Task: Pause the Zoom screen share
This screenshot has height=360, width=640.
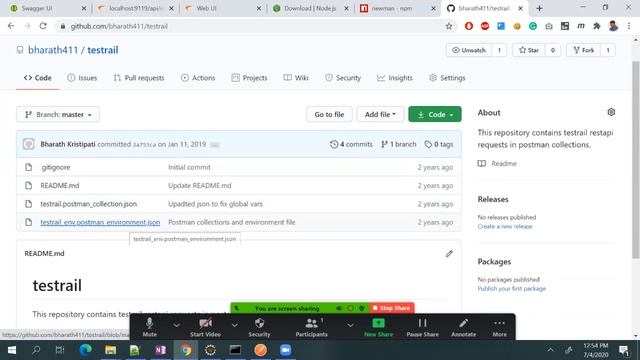Action: click(x=422, y=327)
